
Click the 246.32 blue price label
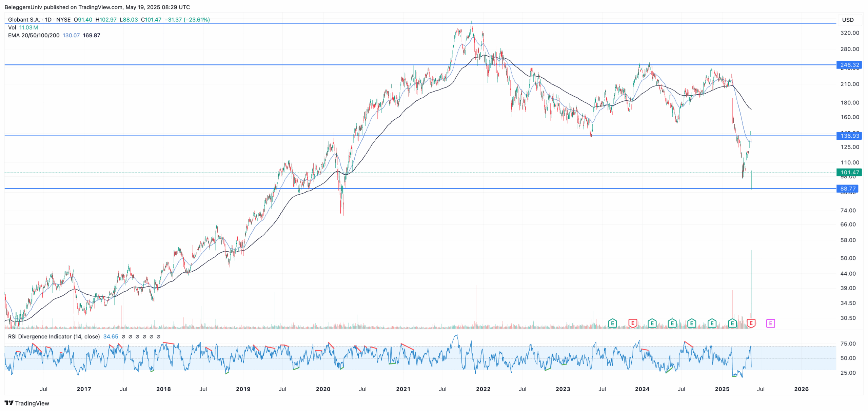pos(849,65)
